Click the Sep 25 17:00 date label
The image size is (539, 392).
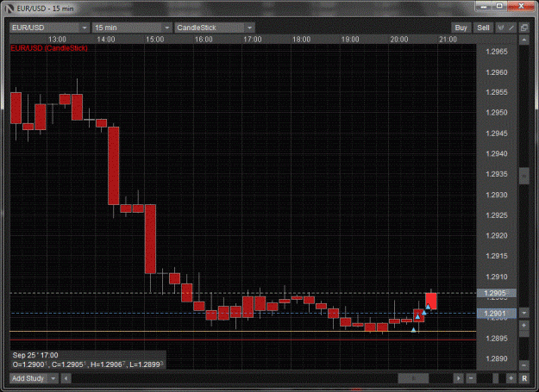35,355
